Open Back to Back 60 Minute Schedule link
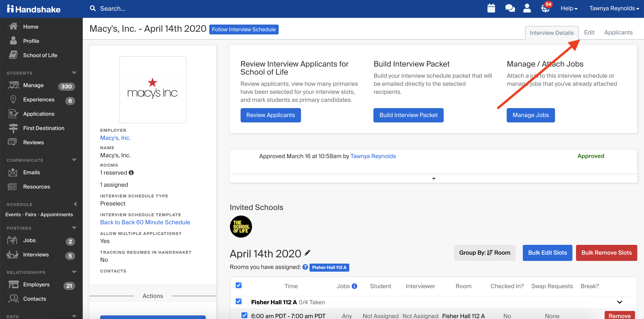This screenshot has height=319, width=644. pos(145,222)
